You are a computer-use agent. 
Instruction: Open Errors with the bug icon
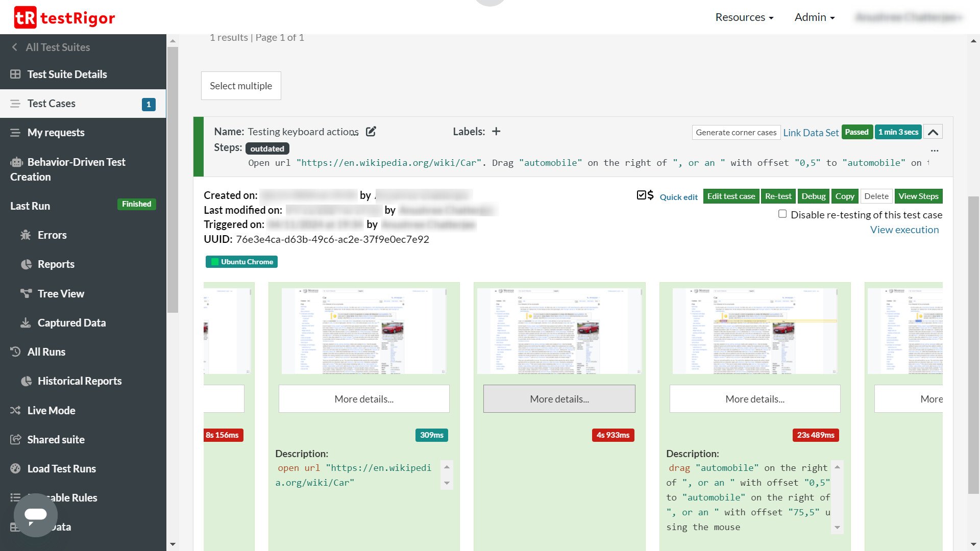26,235
